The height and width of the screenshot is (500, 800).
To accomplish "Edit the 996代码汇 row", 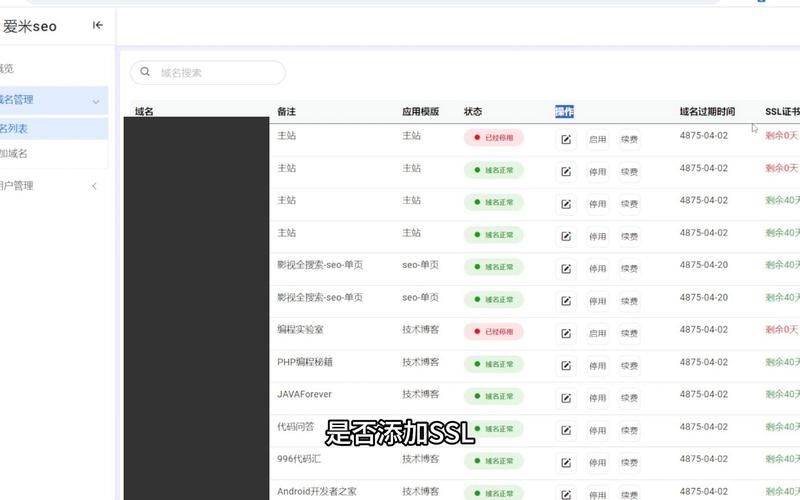I will click(x=566, y=462).
